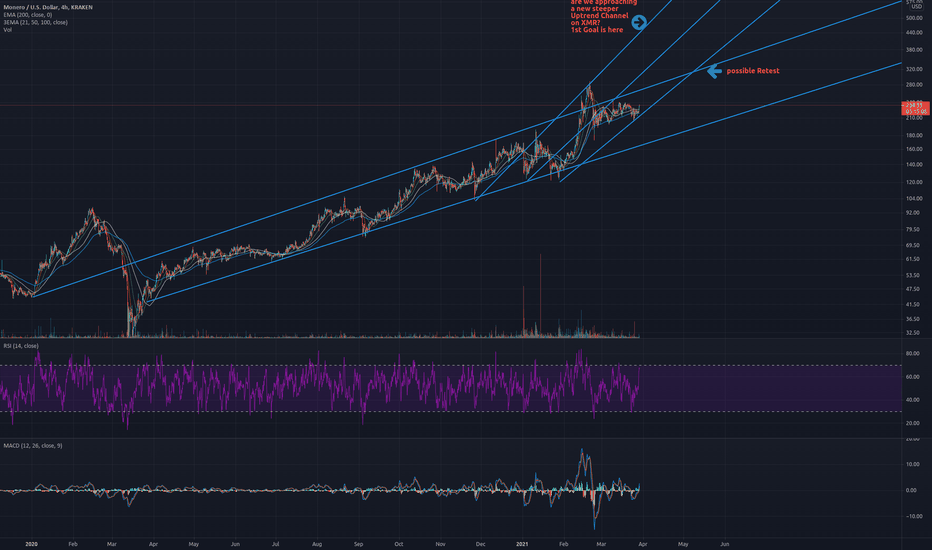
Task: Select the 'Monero / U.S. Dollar, 4h, KRAKEN' title
Action: coord(48,7)
